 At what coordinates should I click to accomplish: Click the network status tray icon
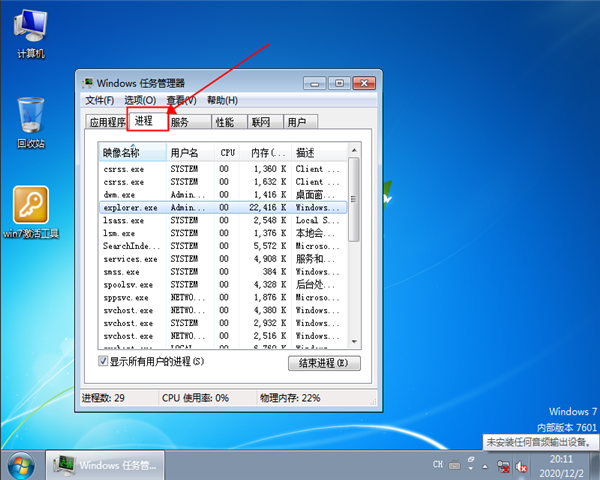pyautogui.click(x=502, y=465)
